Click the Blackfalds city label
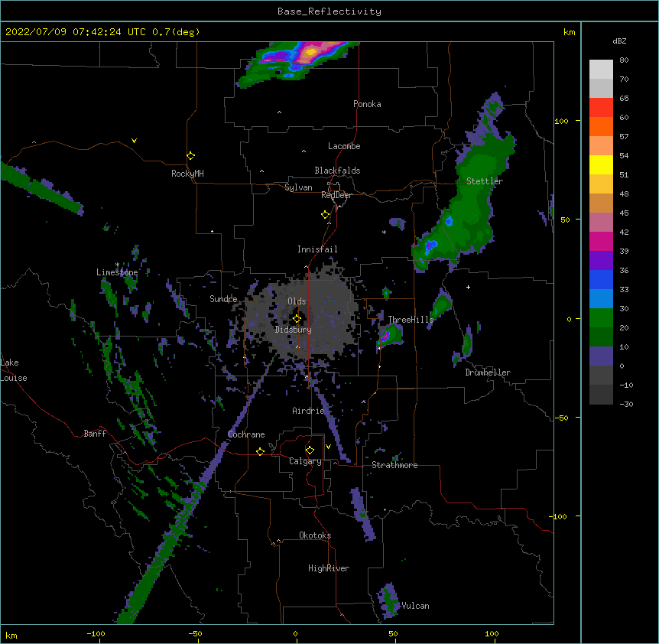The width and height of the screenshot is (659, 644). pos(337,171)
